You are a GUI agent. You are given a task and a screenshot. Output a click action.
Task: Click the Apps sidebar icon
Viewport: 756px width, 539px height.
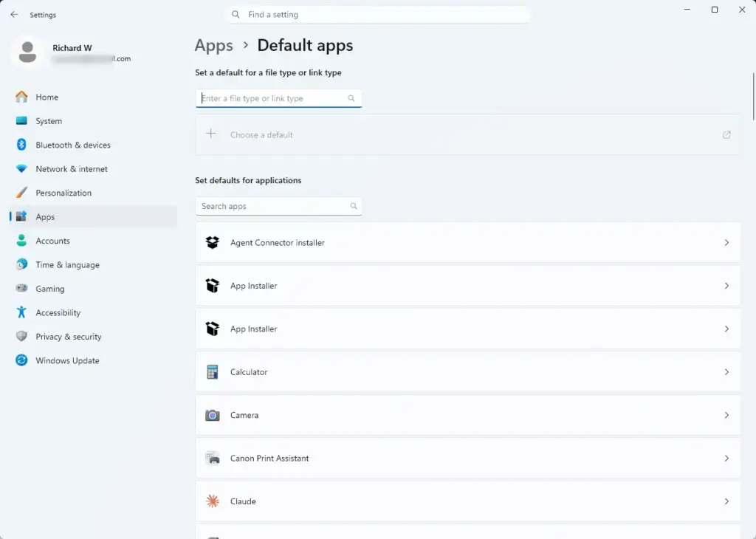[x=21, y=216]
